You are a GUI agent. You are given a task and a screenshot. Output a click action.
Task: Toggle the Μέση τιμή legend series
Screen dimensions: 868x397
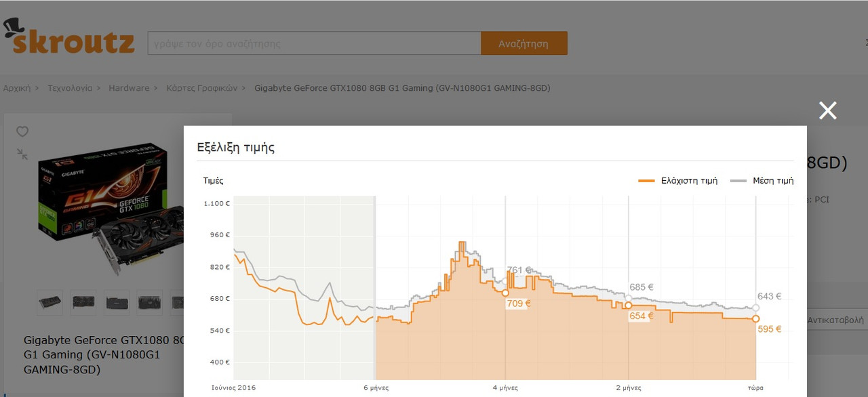(762, 181)
